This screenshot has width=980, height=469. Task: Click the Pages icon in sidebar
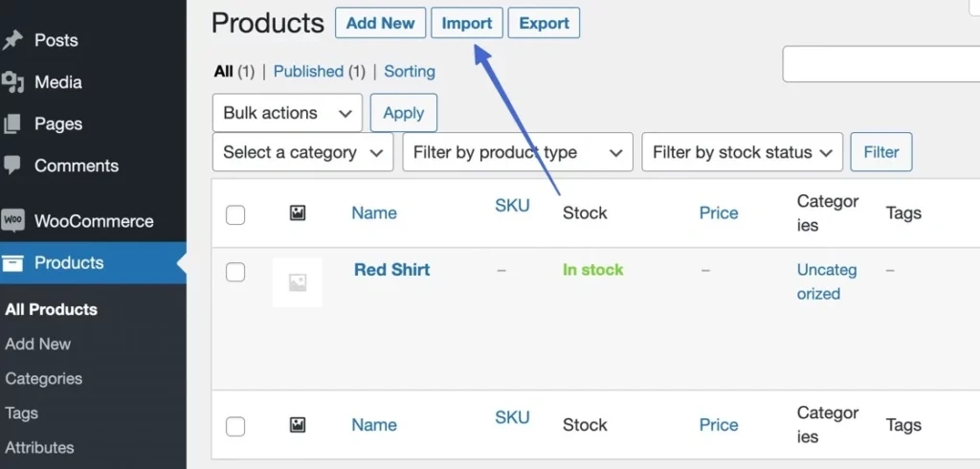[12, 123]
